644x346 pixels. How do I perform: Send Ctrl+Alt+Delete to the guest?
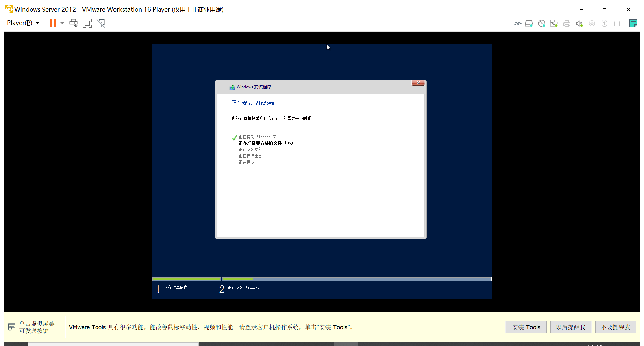click(73, 23)
